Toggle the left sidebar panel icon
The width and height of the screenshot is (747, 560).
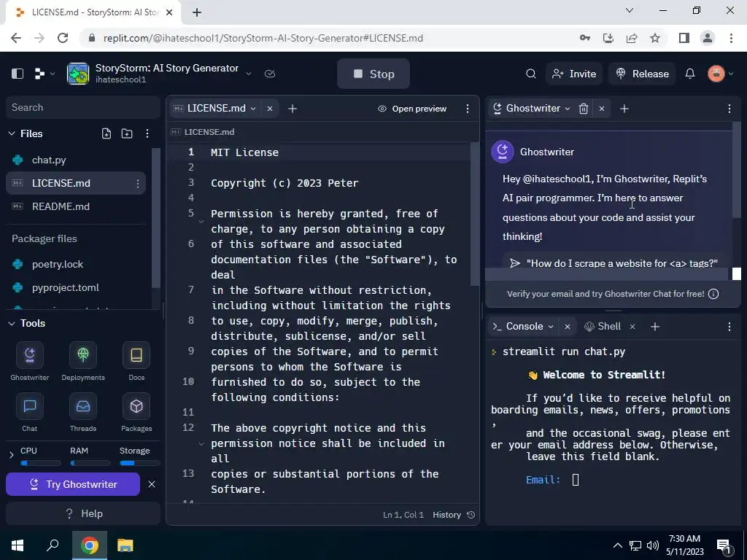[x=18, y=74]
